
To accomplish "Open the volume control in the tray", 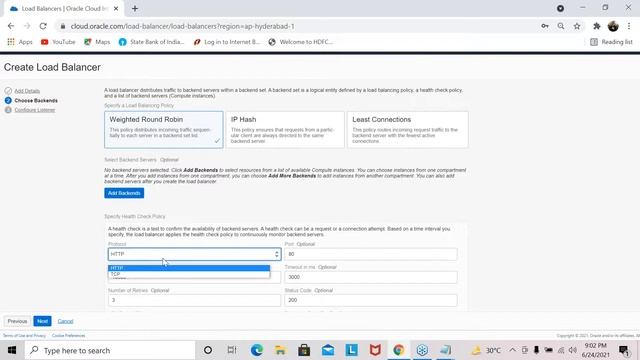I will (573, 350).
